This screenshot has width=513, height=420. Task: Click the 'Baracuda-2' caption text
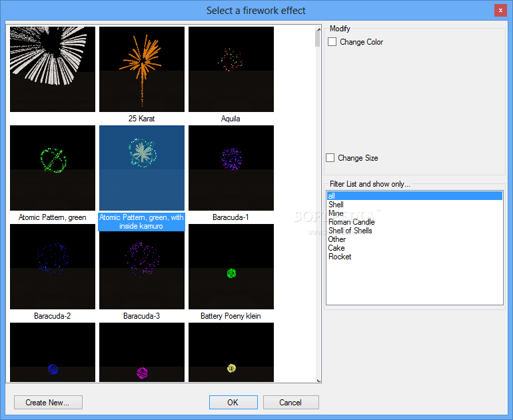pyautogui.click(x=53, y=316)
